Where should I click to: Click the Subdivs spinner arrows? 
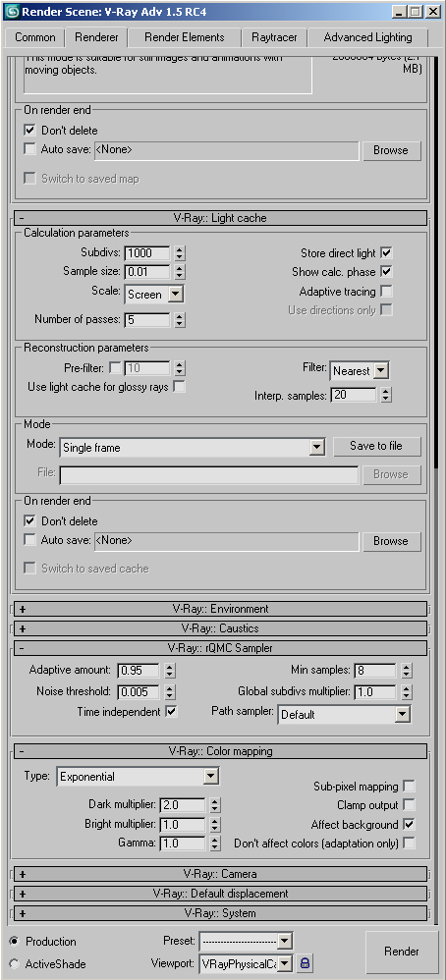[x=180, y=253]
